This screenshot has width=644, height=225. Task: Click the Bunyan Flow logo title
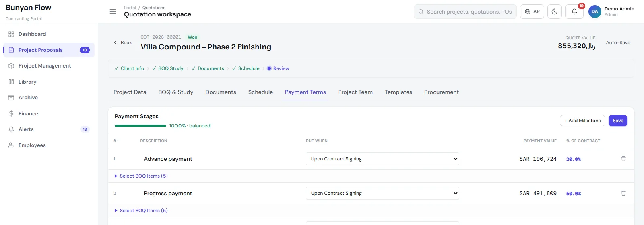coord(29,8)
